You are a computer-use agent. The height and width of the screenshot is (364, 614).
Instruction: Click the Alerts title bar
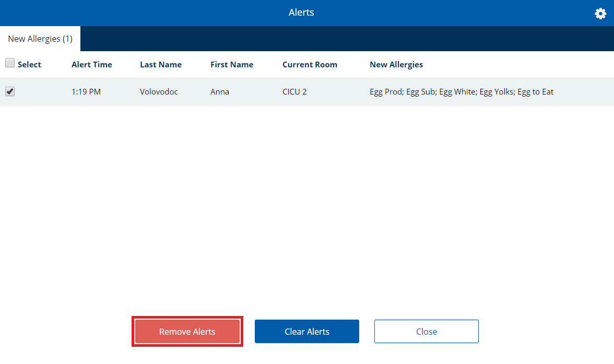[x=301, y=12]
